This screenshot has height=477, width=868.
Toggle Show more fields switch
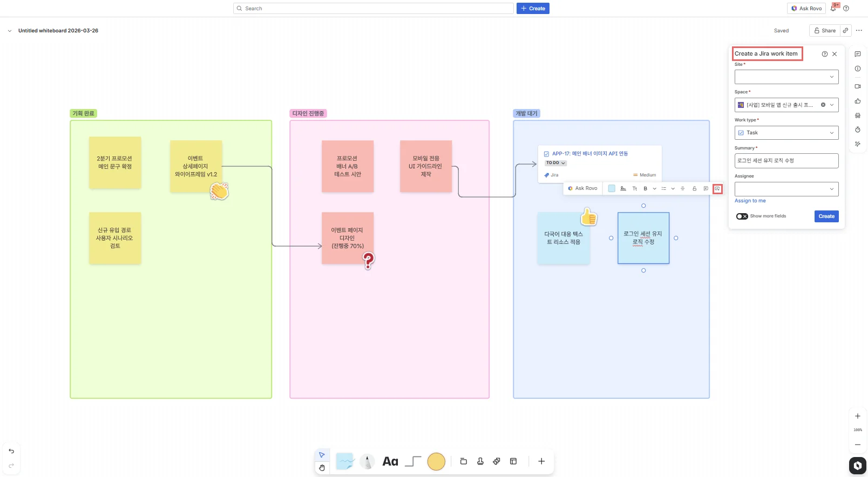point(742,216)
